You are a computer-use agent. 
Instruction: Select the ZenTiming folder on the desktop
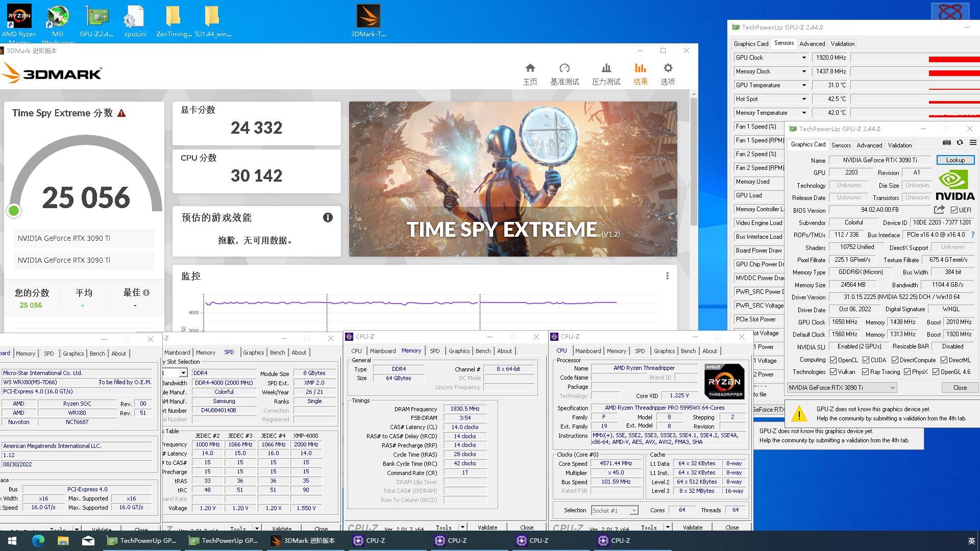(174, 21)
